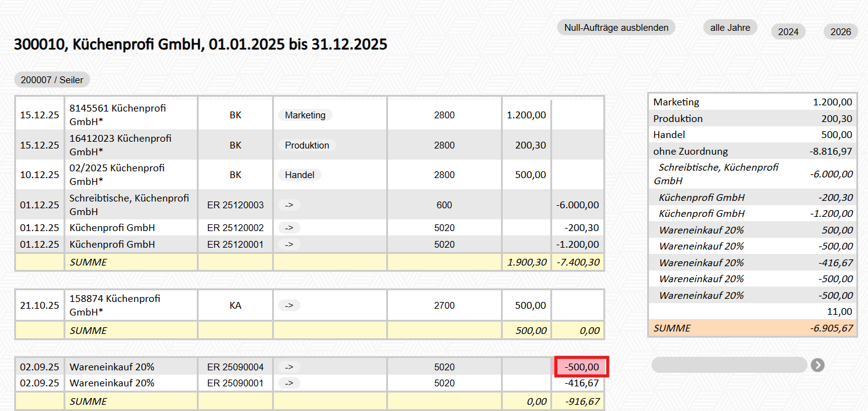Switch to year 2026

pos(840,32)
